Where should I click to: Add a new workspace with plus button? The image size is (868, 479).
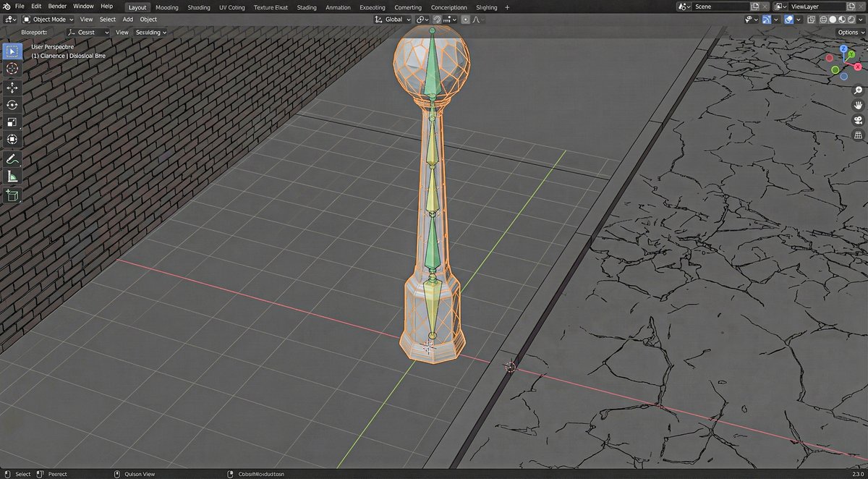coord(507,7)
